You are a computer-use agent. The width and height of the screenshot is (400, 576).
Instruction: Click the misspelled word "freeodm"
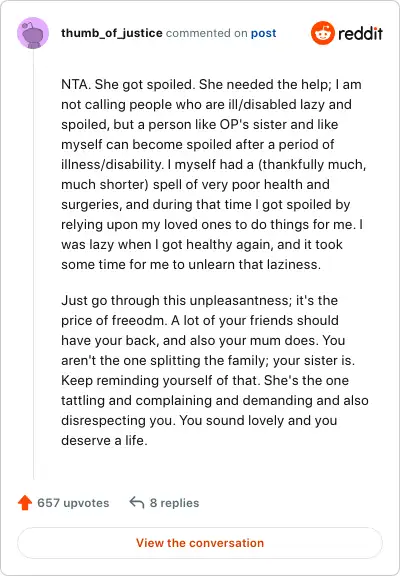[x=138, y=320]
